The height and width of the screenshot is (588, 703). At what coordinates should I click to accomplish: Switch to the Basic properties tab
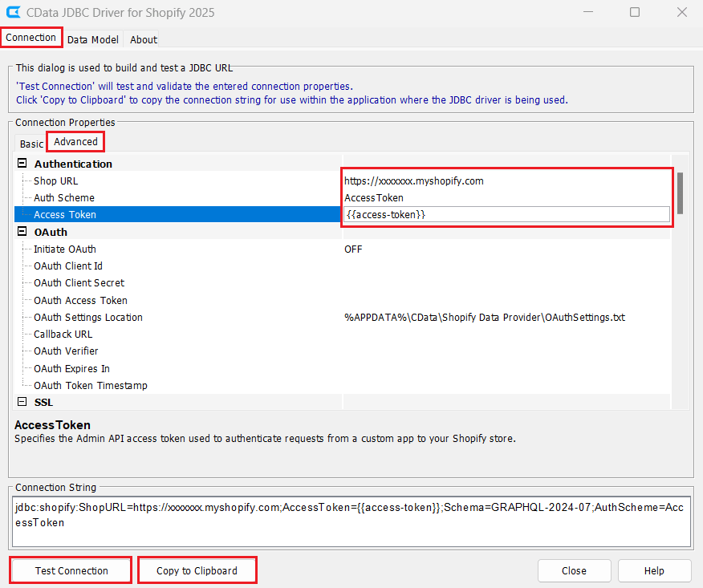point(31,144)
